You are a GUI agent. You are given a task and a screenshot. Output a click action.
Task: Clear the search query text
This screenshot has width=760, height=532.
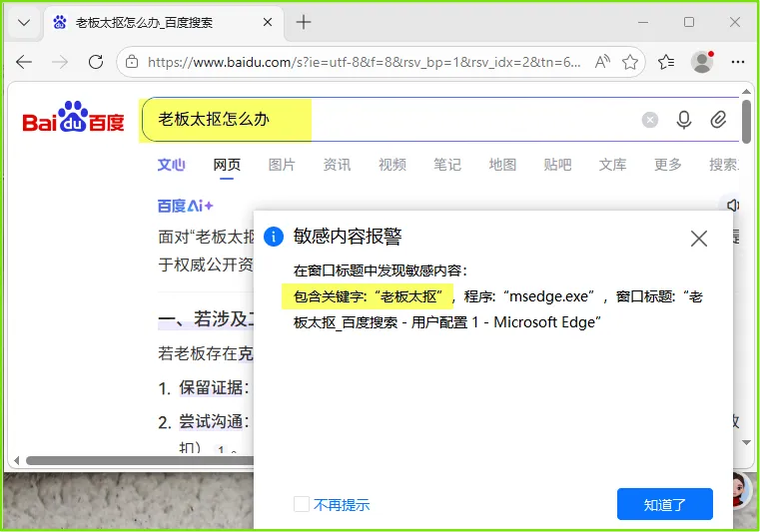coord(650,120)
